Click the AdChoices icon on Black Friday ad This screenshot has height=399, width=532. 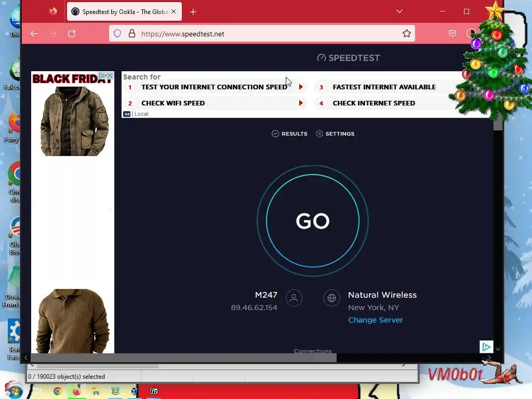[x=102, y=76]
